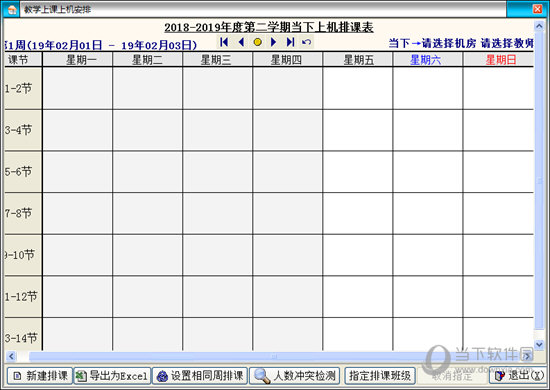Click the 上机排课表 title heading
This screenshot has width=550, height=390.
tap(268, 27)
